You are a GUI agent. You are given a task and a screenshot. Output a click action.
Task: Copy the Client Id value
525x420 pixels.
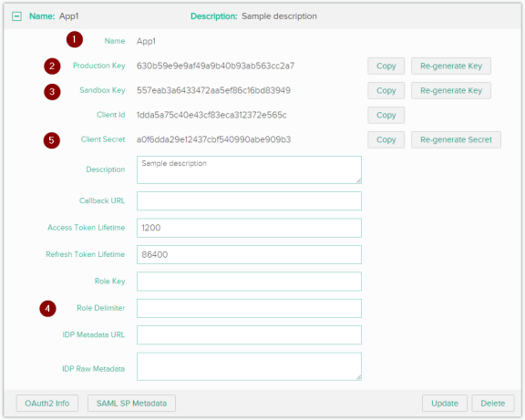[x=386, y=115]
